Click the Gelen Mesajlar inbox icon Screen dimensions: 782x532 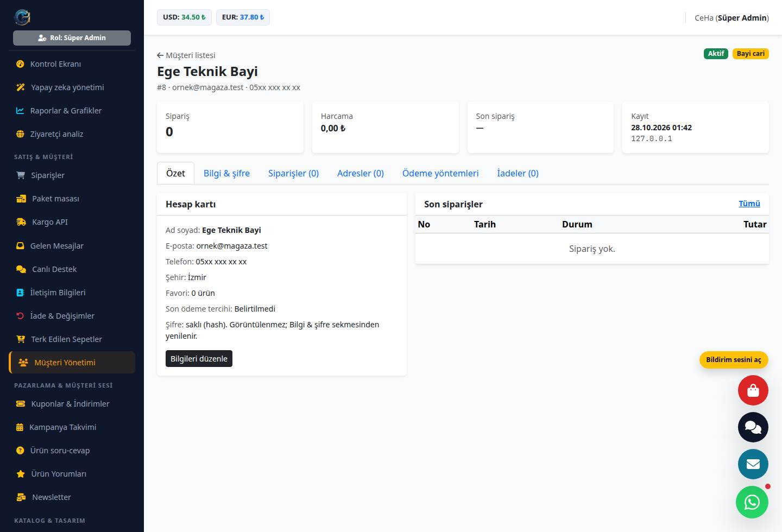coord(20,246)
